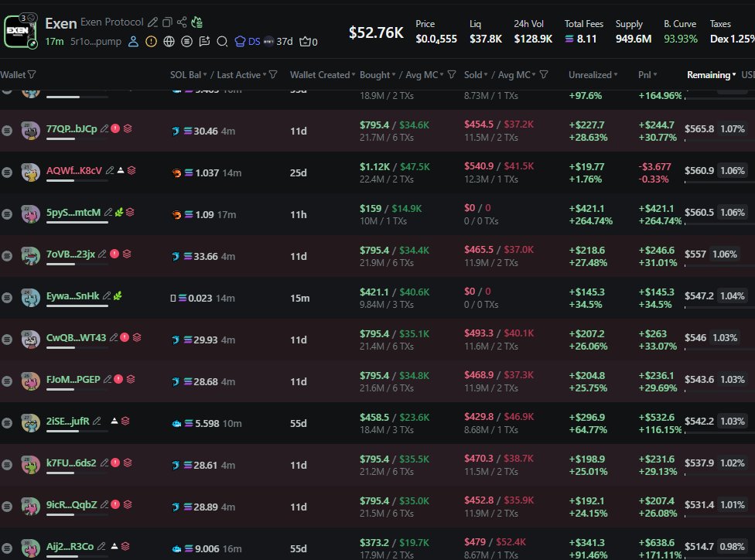Open the Wallet Created sort dropdown

[323, 75]
